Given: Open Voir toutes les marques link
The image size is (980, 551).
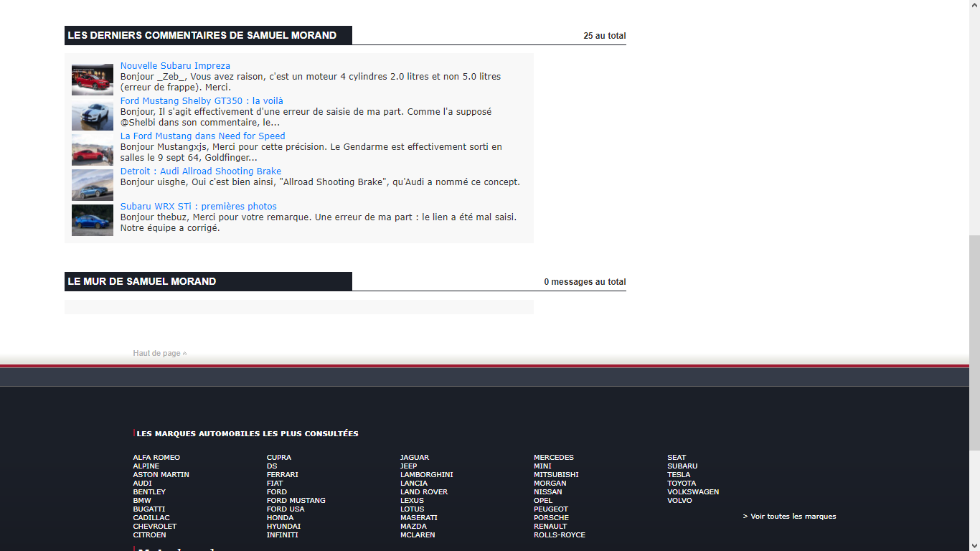Looking at the screenshot, I should point(789,517).
